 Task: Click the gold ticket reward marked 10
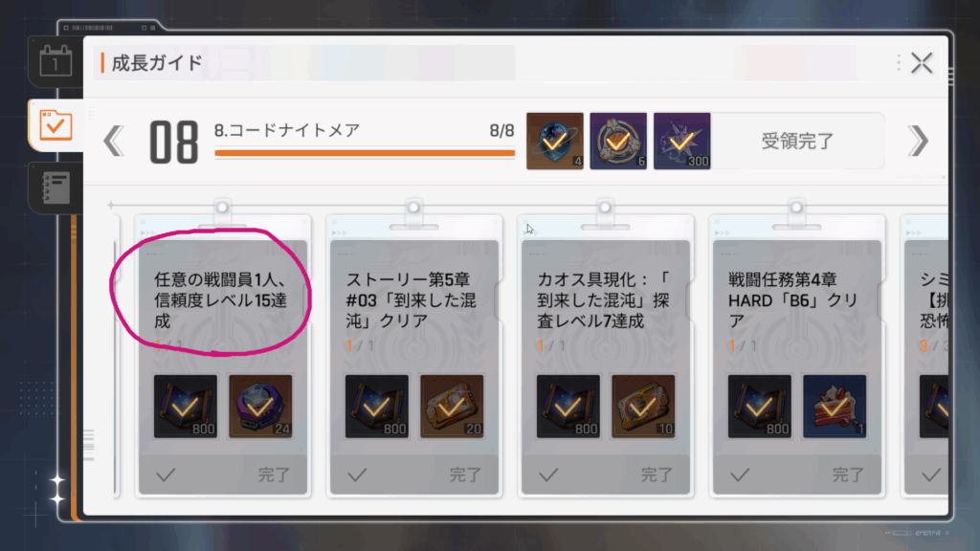[x=643, y=406]
